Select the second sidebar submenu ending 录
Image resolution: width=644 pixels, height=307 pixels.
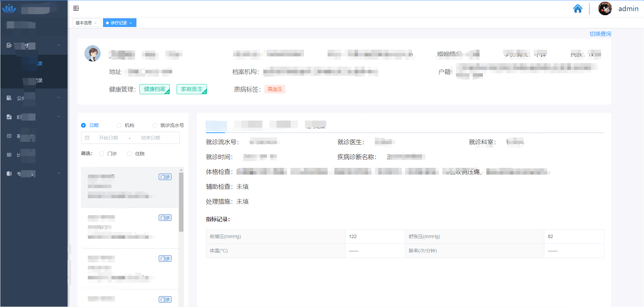pyautogui.click(x=34, y=80)
